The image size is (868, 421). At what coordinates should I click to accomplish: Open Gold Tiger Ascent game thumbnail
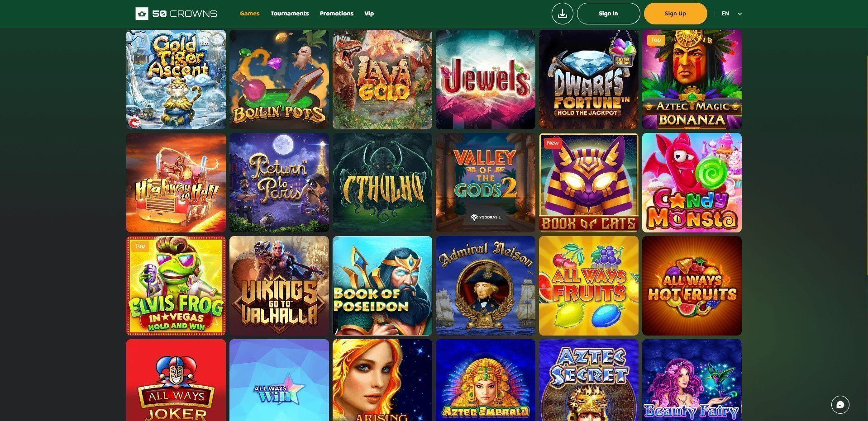pos(176,80)
